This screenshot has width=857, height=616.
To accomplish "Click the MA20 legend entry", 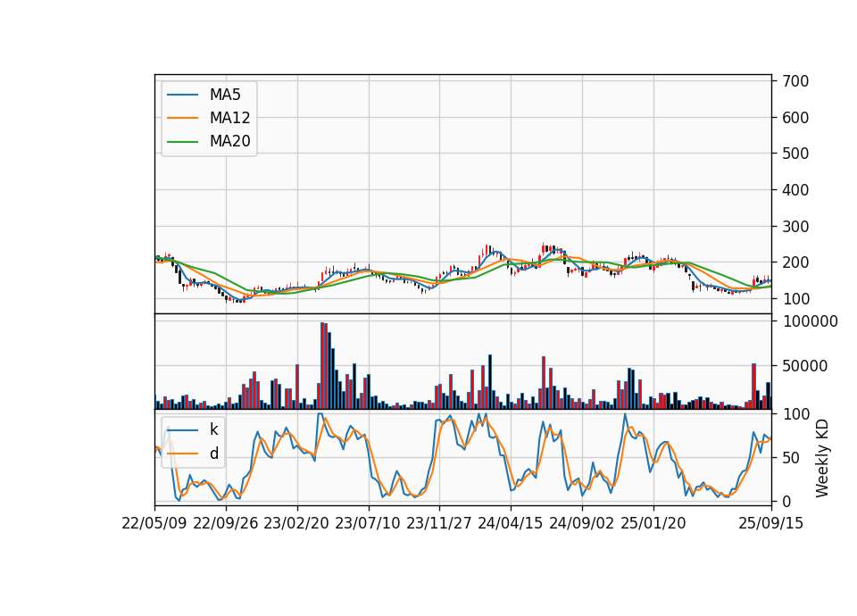I will (x=208, y=141).
